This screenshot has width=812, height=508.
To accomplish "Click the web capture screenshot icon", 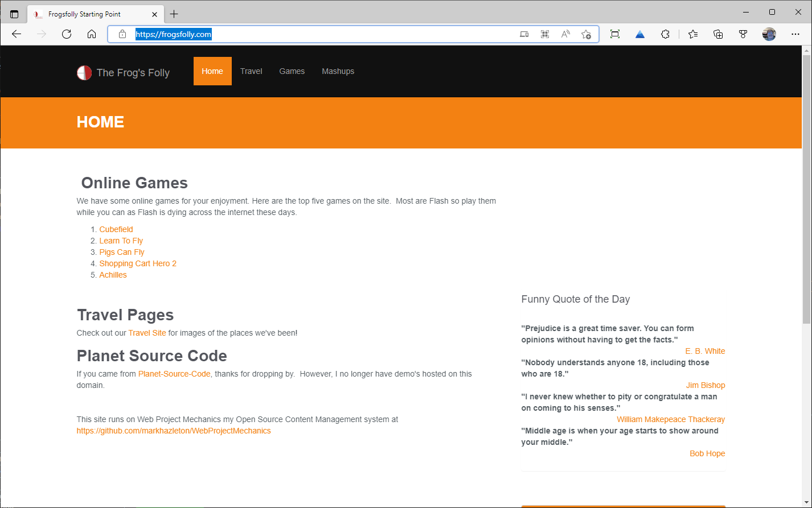I will [614, 34].
